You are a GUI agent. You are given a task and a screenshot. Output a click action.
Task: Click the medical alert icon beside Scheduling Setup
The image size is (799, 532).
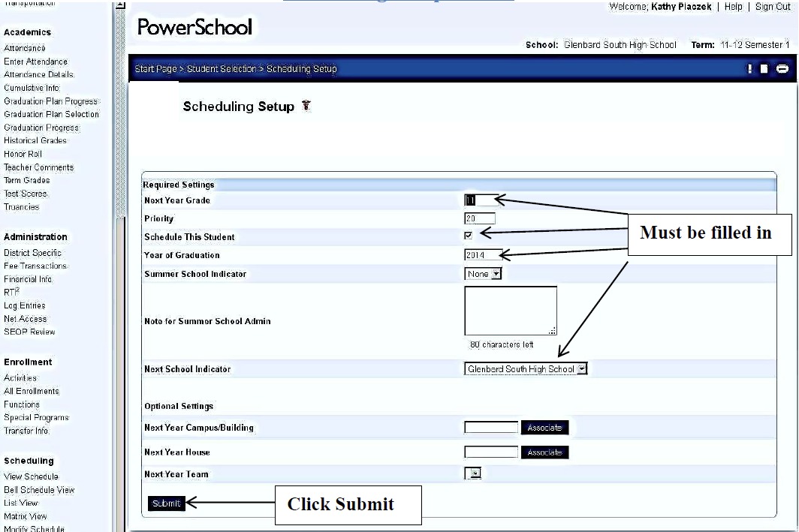(306, 106)
